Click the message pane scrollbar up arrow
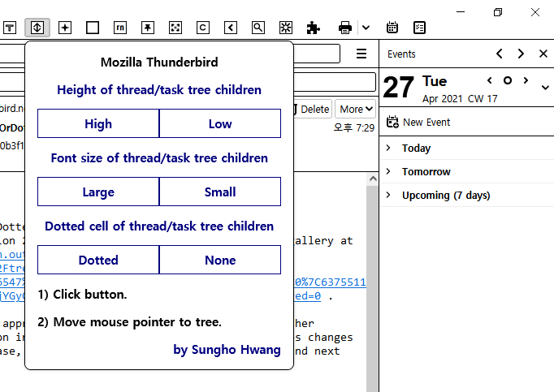Screen dimensions: 554x392 [372, 179]
